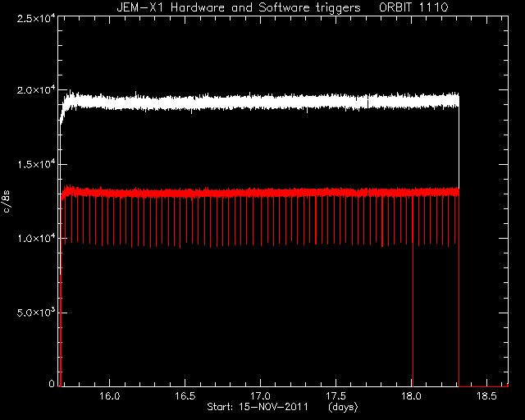Click the 16.0 x-axis tick label
This screenshot has width=525, height=420.
click(110, 396)
